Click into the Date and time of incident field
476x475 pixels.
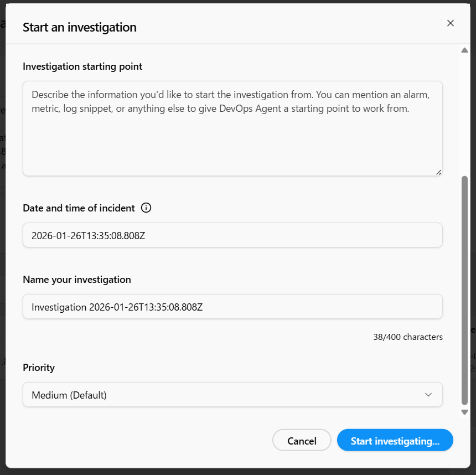[232, 235]
